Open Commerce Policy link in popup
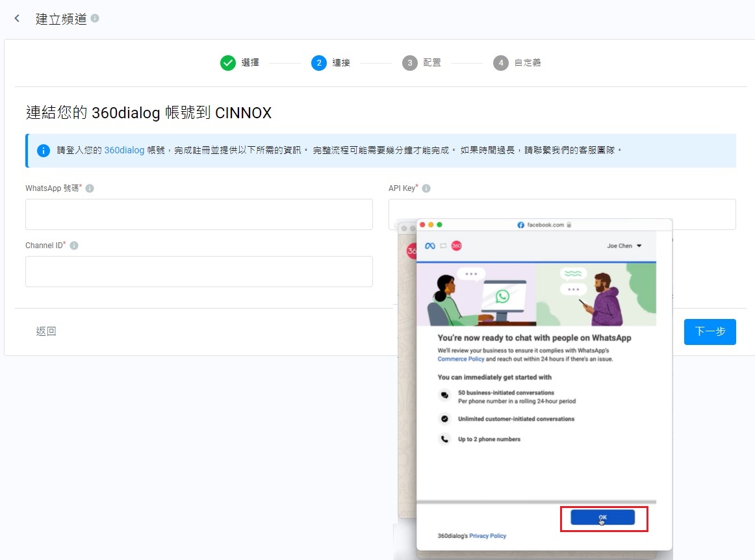Viewport: 755px width, 560px height. pyautogui.click(x=461, y=359)
